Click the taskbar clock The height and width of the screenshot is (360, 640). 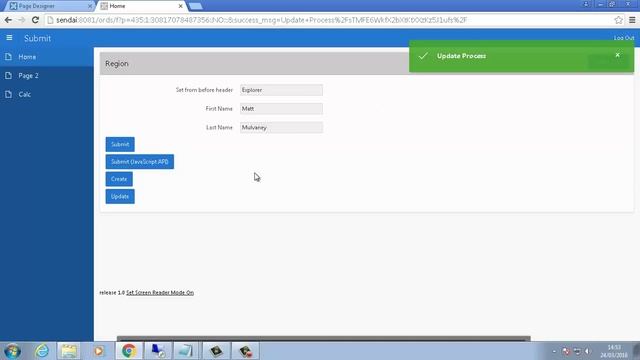pyautogui.click(x=614, y=351)
